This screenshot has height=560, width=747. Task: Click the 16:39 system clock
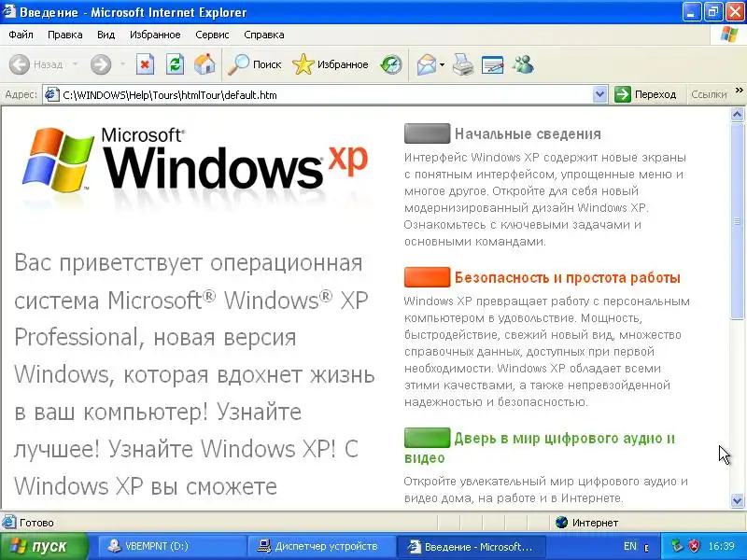pyautogui.click(x=721, y=546)
